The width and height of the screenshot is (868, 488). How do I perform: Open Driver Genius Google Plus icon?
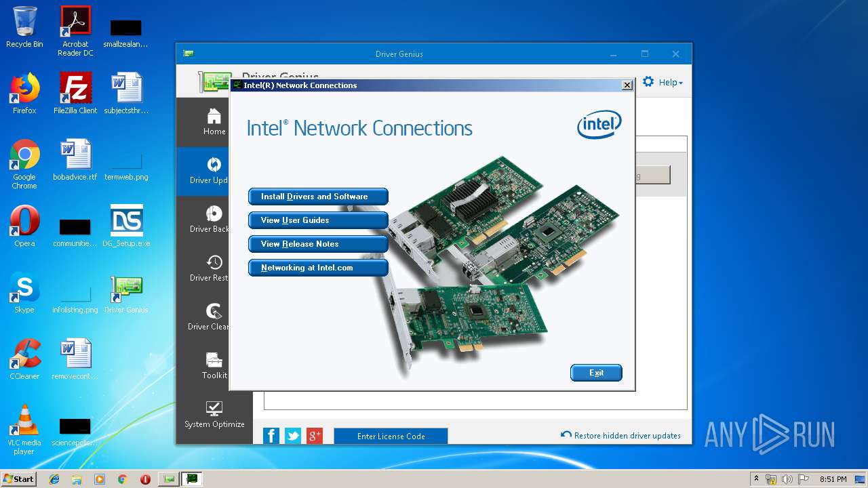tap(315, 436)
